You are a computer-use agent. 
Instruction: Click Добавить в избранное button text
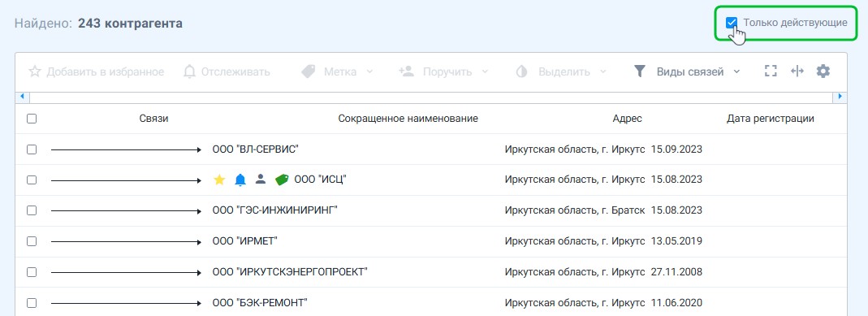[106, 72]
